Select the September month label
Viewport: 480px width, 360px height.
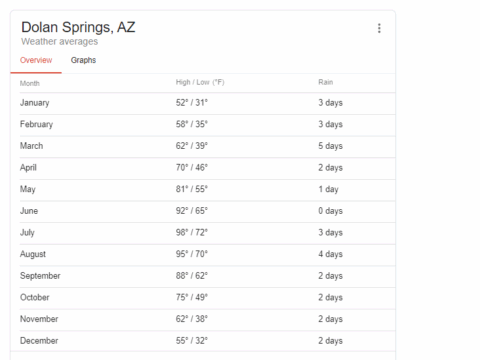click(x=40, y=276)
